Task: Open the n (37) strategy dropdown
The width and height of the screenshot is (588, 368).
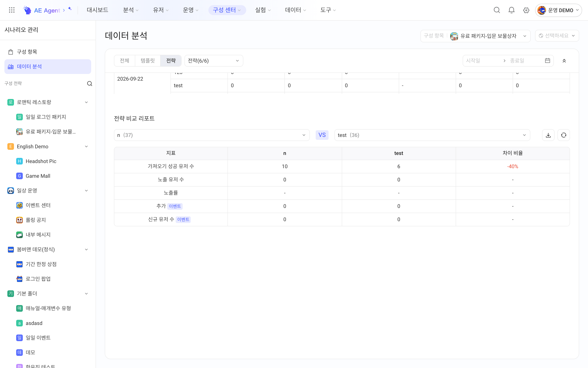Action: pyautogui.click(x=212, y=135)
